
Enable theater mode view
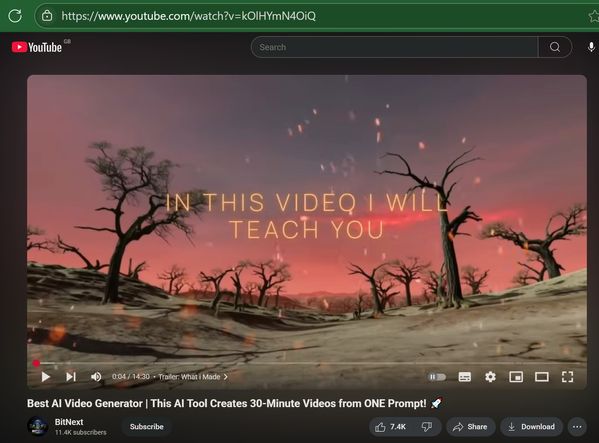pos(542,377)
